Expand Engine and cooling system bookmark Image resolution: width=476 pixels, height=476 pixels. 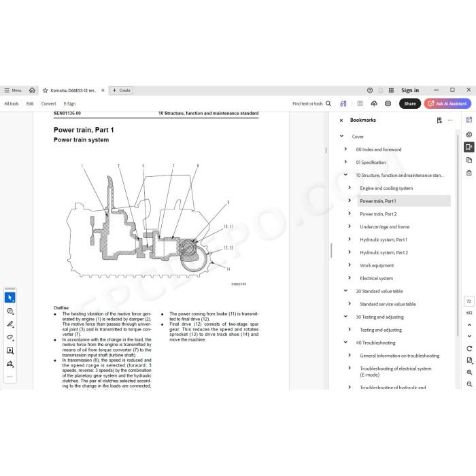(350, 188)
